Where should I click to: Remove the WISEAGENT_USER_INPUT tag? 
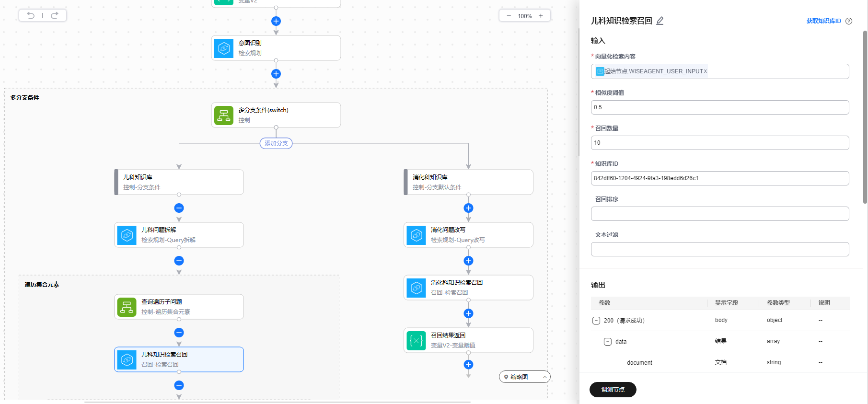[x=705, y=71]
